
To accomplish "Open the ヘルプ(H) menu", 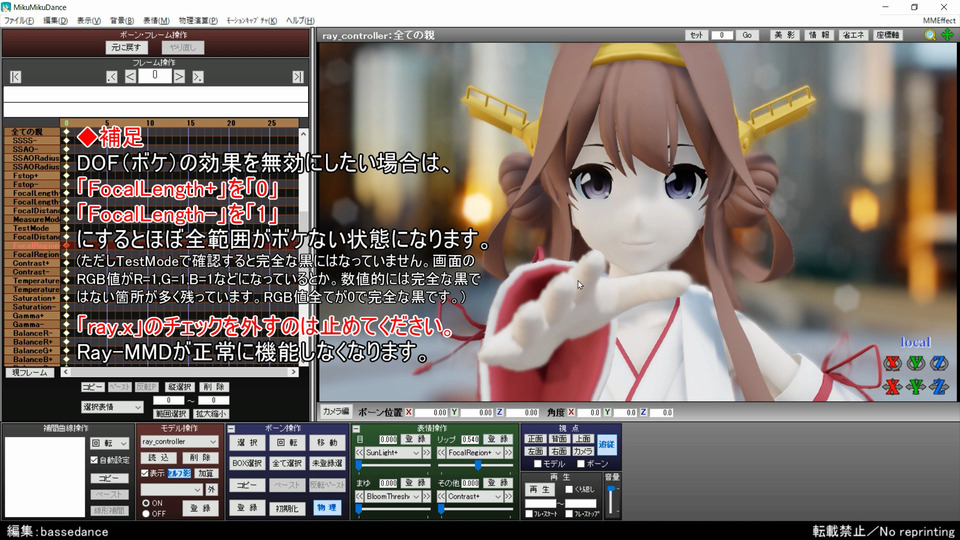I will pos(300,20).
